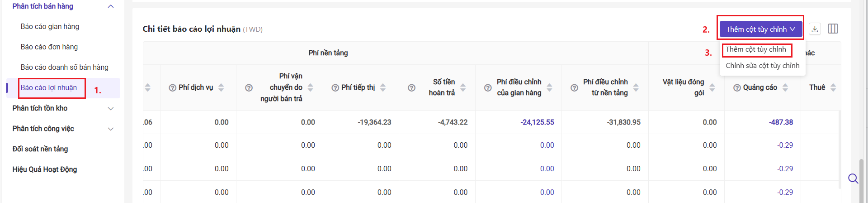Open the column settings icon
The height and width of the screenshot is (203, 868).
(x=833, y=29)
